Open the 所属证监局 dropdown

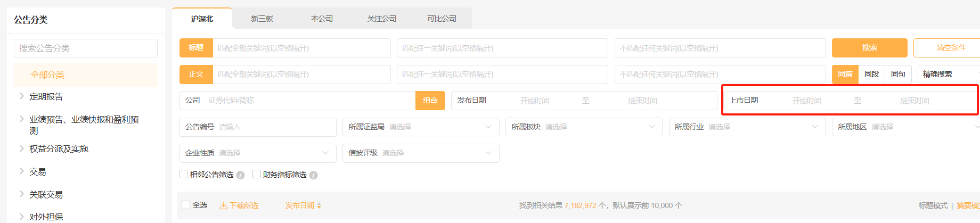click(421, 127)
